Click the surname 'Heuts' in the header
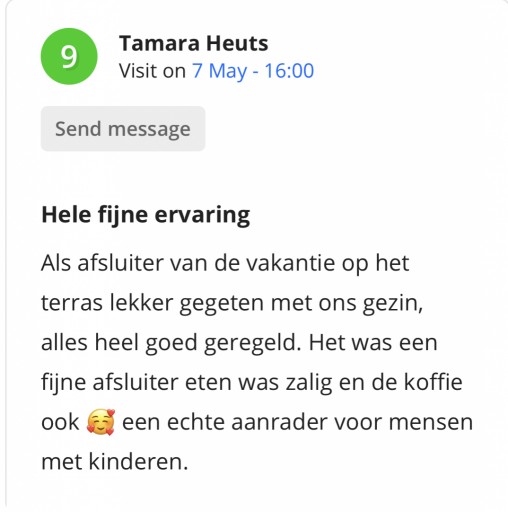The width and height of the screenshot is (508, 512). pyautogui.click(x=237, y=43)
